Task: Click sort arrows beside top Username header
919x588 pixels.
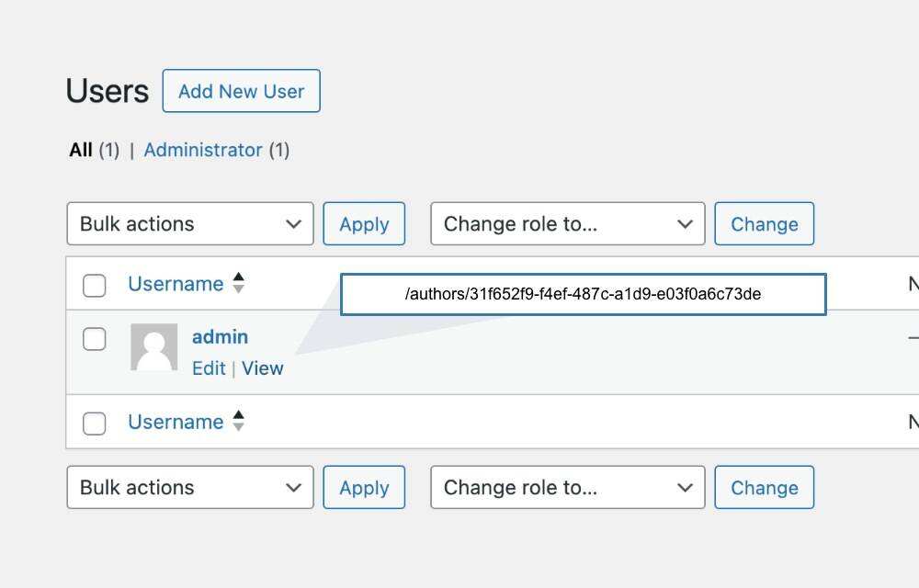Action: pyautogui.click(x=238, y=283)
